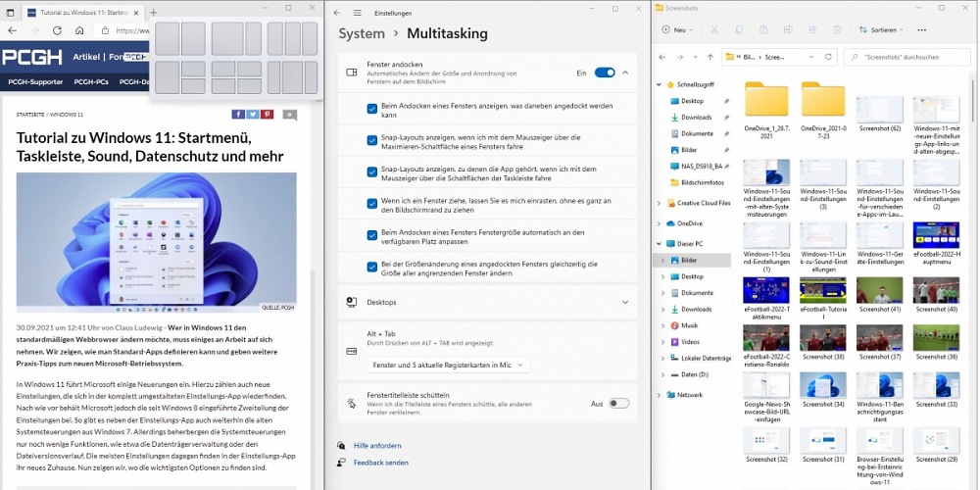Cut the selection in Explorer toolbar
The height and width of the screenshot is (490, 980).
(x=714, y=29)
